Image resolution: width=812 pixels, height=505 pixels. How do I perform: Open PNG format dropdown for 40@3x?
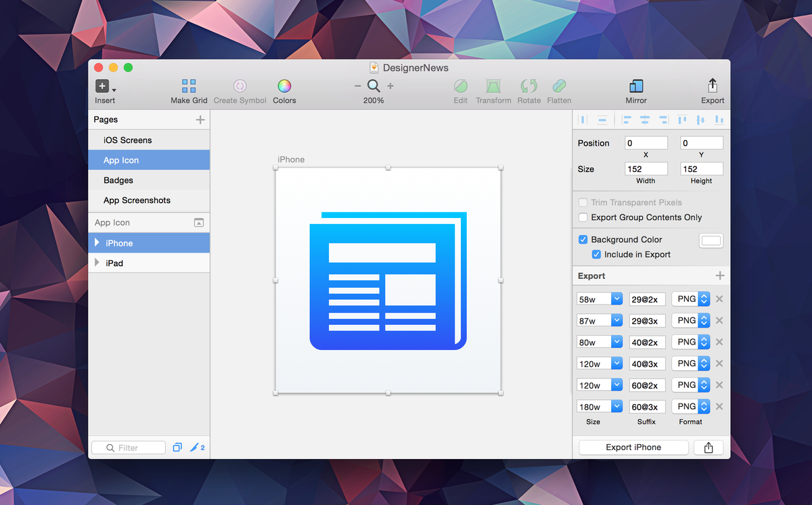pyautogui.click(x=691, y=364)
